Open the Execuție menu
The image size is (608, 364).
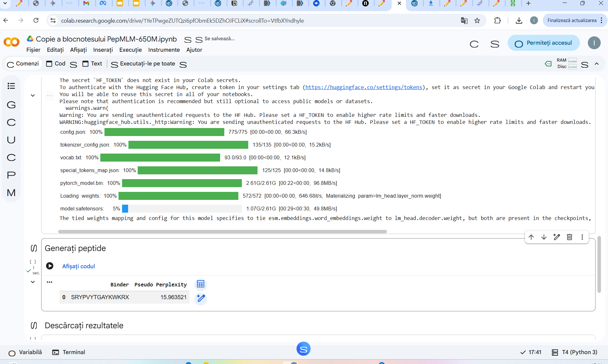point(130,50)
